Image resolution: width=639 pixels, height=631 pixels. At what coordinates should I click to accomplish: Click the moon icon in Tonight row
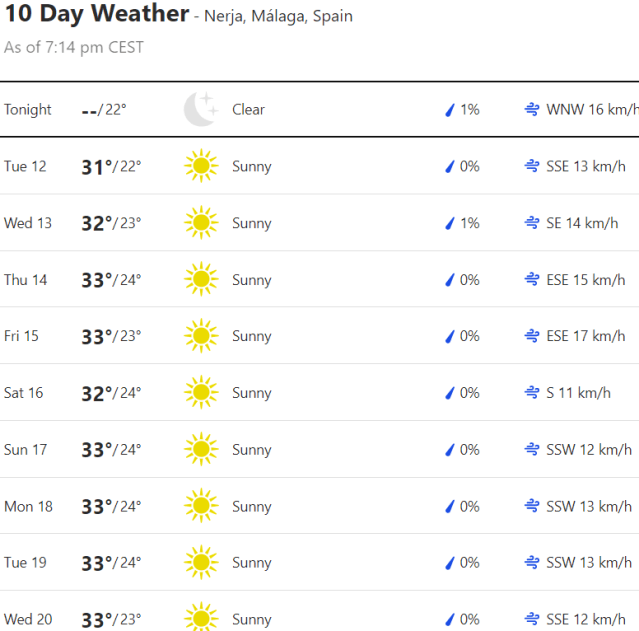click(200, 109)
